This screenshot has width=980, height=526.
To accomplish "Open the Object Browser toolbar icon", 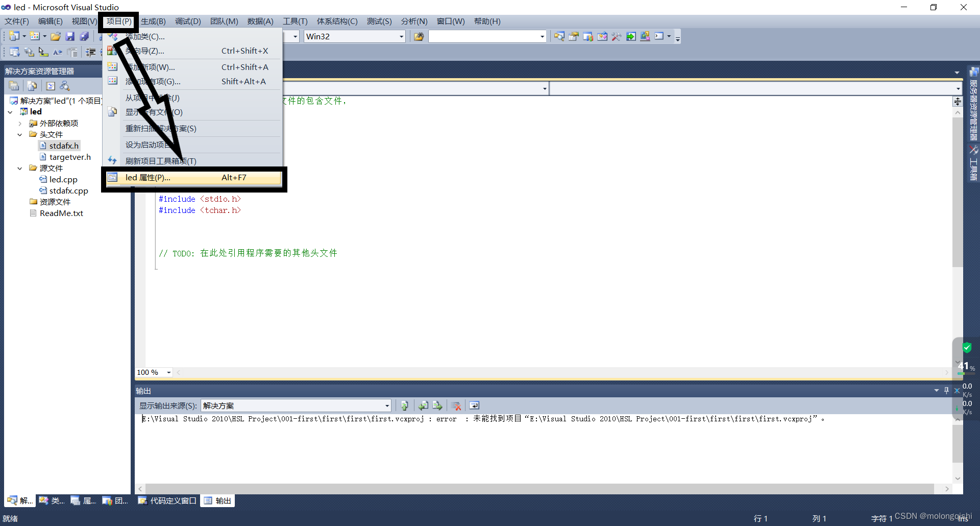I will [602, 36].
